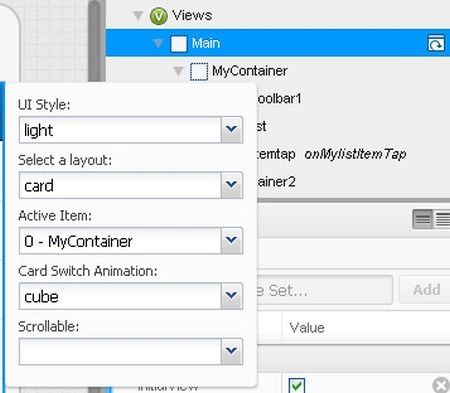Collapse the Main tree node
450x393 pixels.
coord(158,43)
